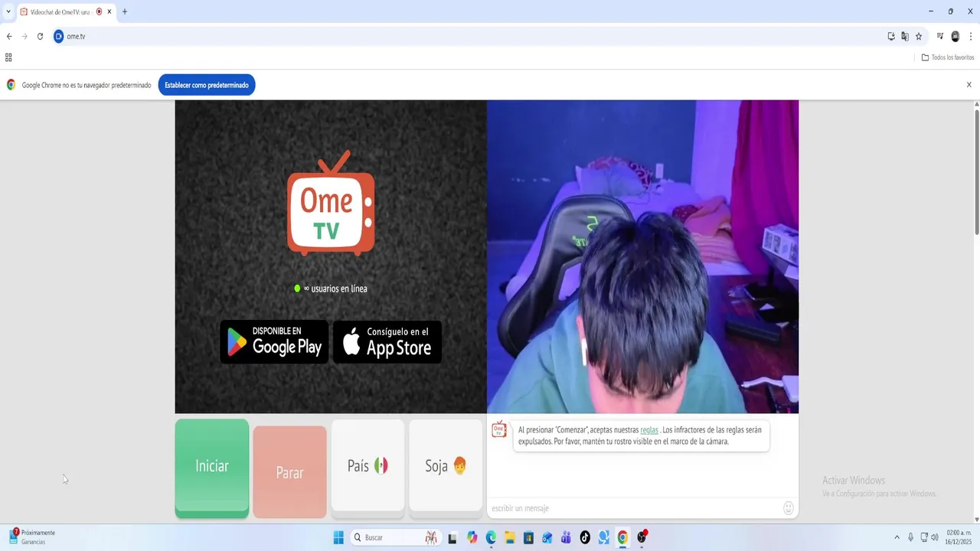The width and height of the screenshot is (980, 551).
Task: Show hidden system tray icons
Action: tap(897, 537)
